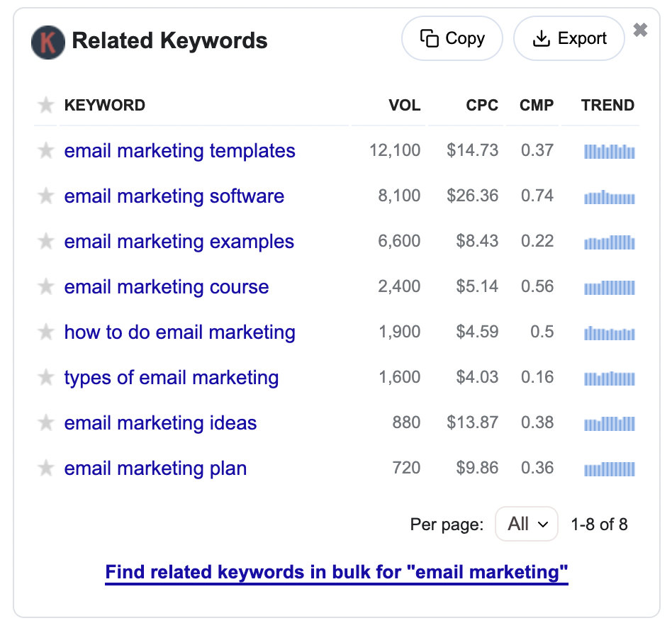Star the 'email marketing plan' row
Image resolution: width=672 pixels, height=628 pixels.
(46, 469)
